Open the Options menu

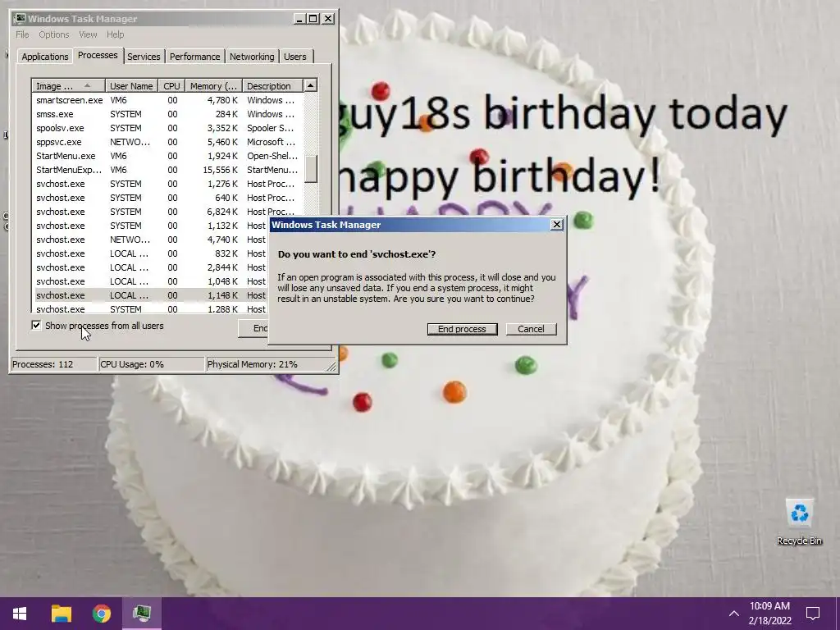[53, 34]
